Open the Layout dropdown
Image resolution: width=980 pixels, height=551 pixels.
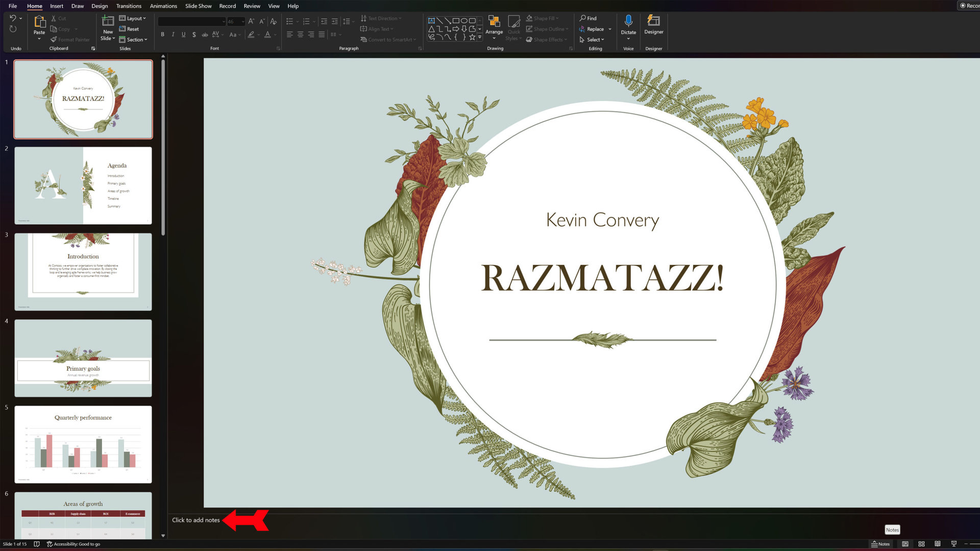(133, 18)
